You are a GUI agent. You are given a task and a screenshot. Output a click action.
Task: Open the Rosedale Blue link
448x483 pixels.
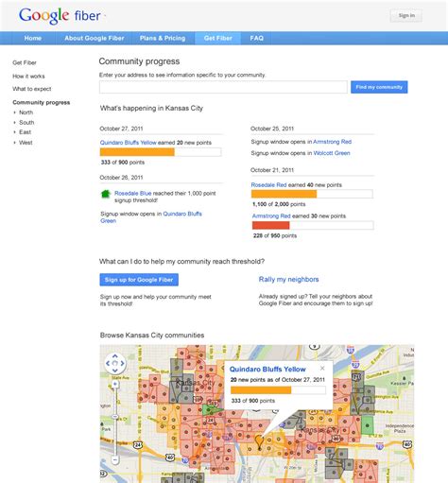click(133, 193)
